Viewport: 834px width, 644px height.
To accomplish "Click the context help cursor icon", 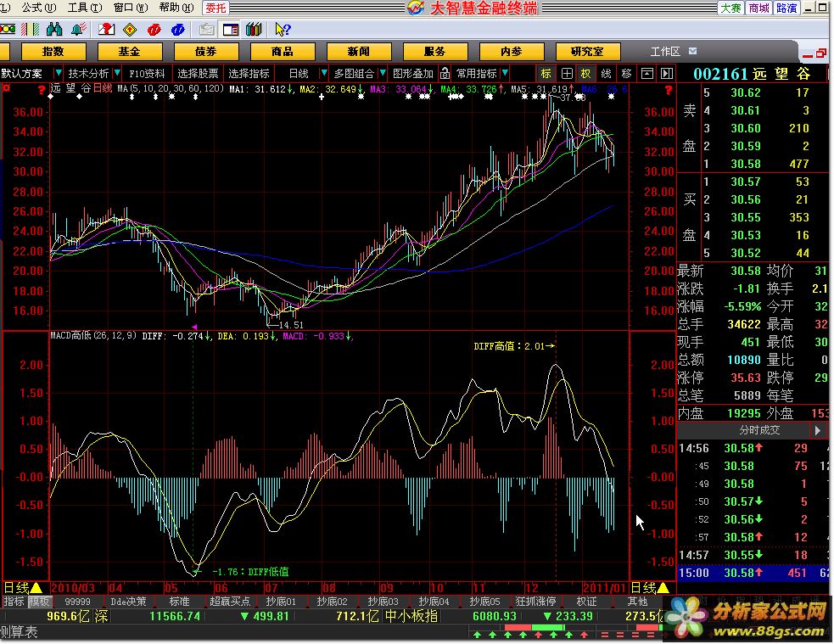I will [283, 29].
